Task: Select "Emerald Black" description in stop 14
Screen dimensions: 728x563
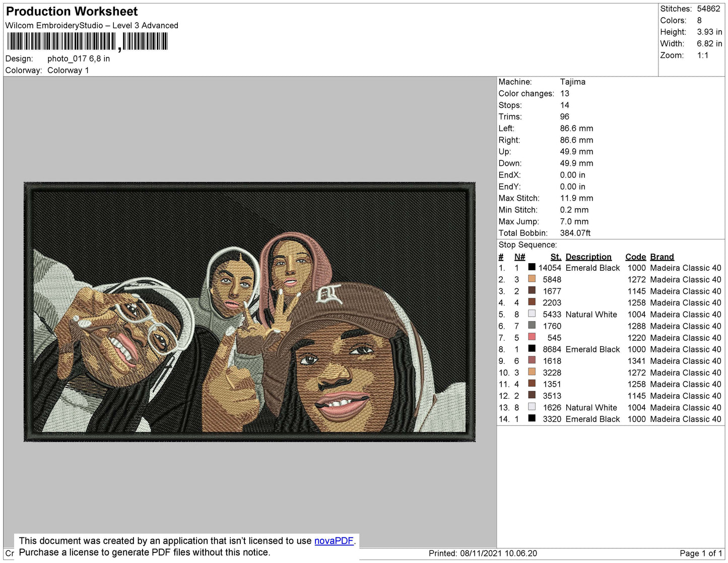Action: (593, 419)
